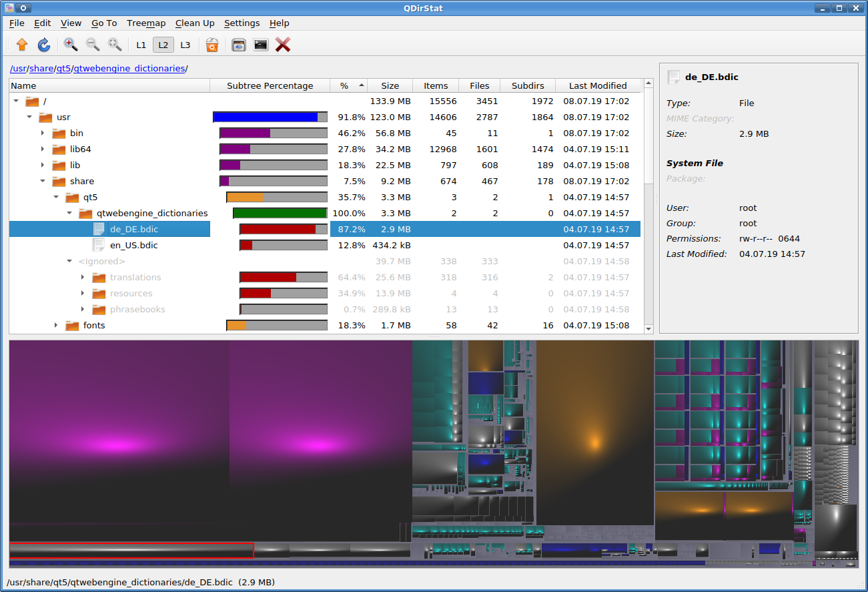Enable the L3 layout

(185, 45)
